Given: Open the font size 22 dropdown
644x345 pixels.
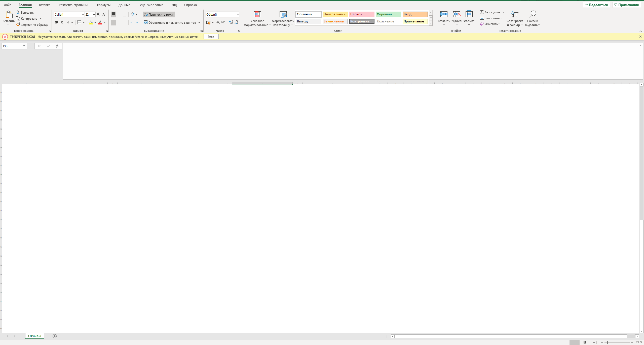Looking at the screenshot, I should pos(94,15).
